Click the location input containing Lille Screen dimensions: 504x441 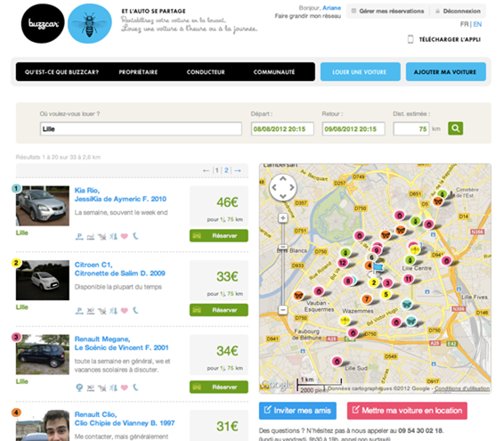[141, 128]
